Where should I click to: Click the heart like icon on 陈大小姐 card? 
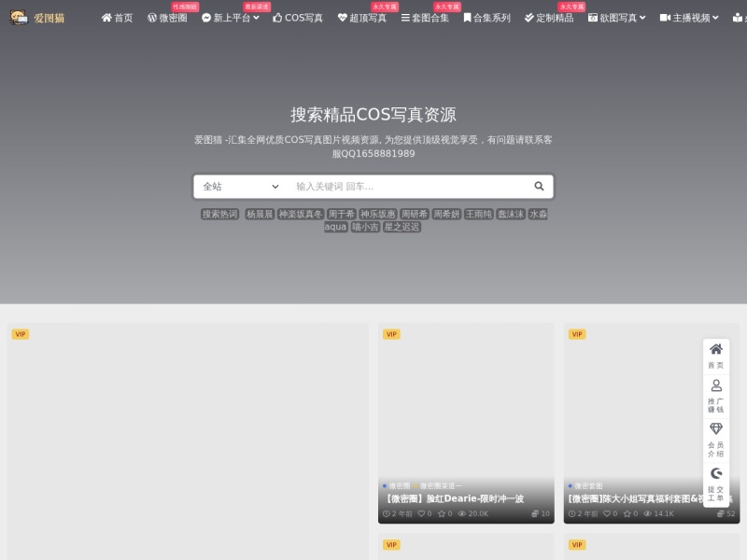[607, 513]
